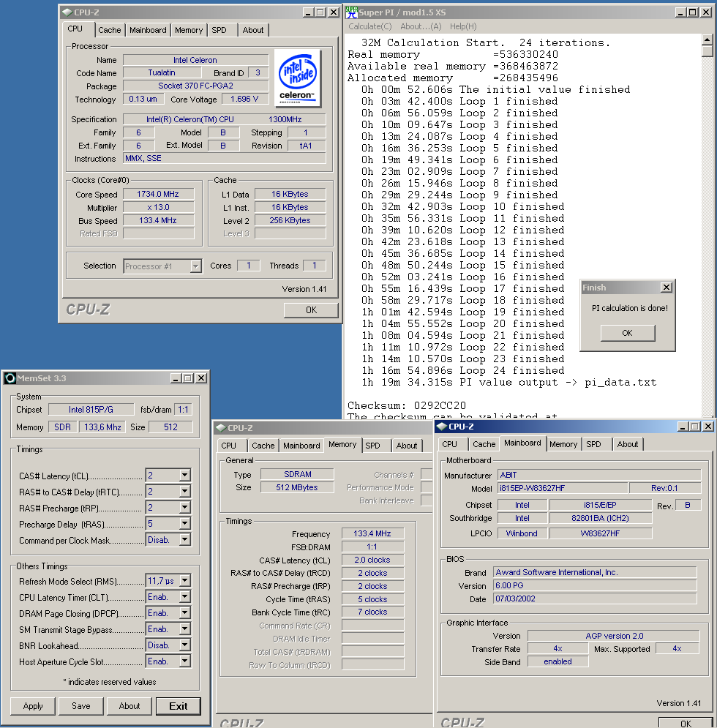
Task: Open Calculate(C) menu in Super PI
Action: (x=370, y=26)
